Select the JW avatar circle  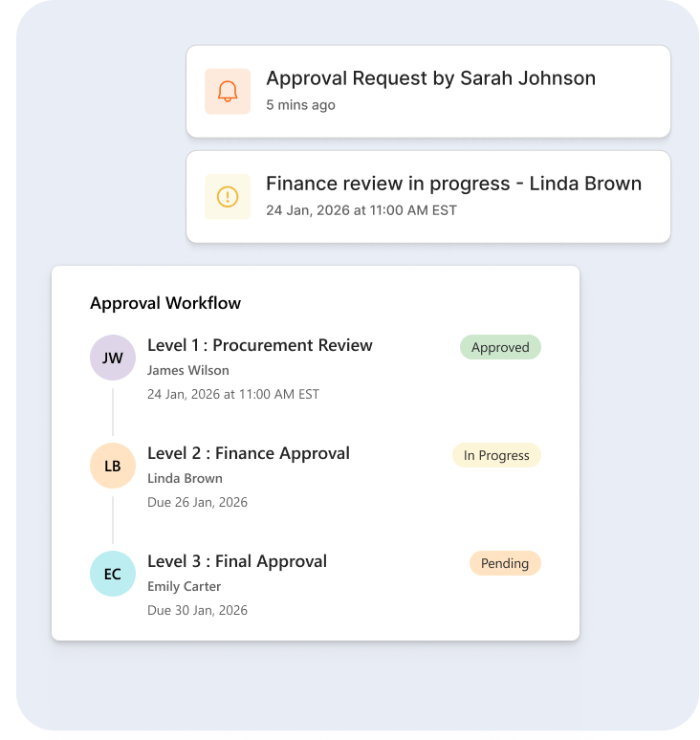point(113,358)
